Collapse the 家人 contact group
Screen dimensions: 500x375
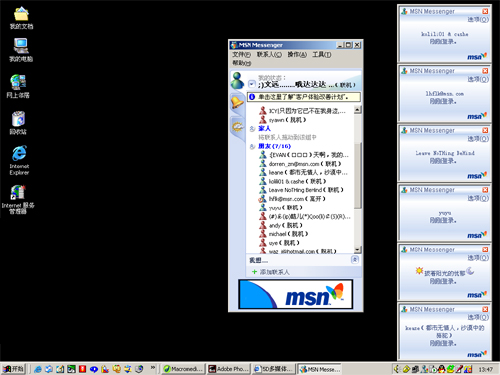tap(252, 128)
